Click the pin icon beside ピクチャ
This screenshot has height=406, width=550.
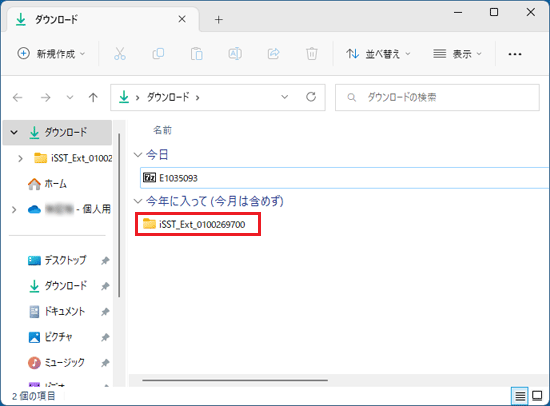105,338
